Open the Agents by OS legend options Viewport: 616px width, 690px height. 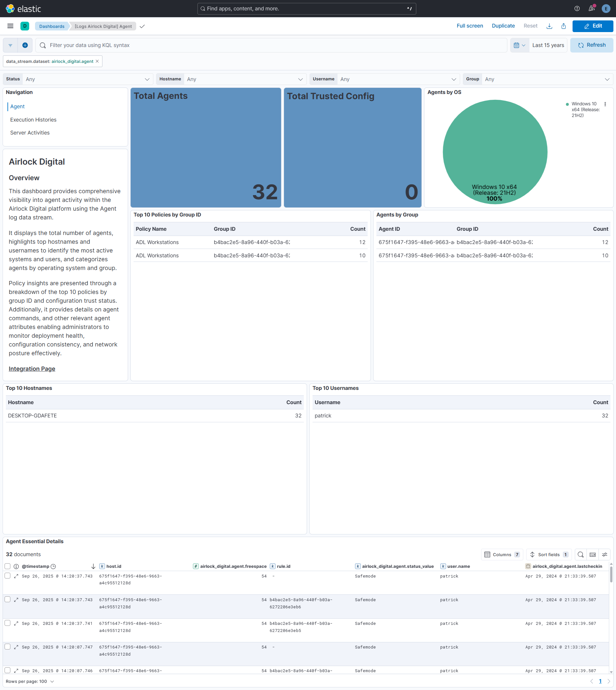605,104
